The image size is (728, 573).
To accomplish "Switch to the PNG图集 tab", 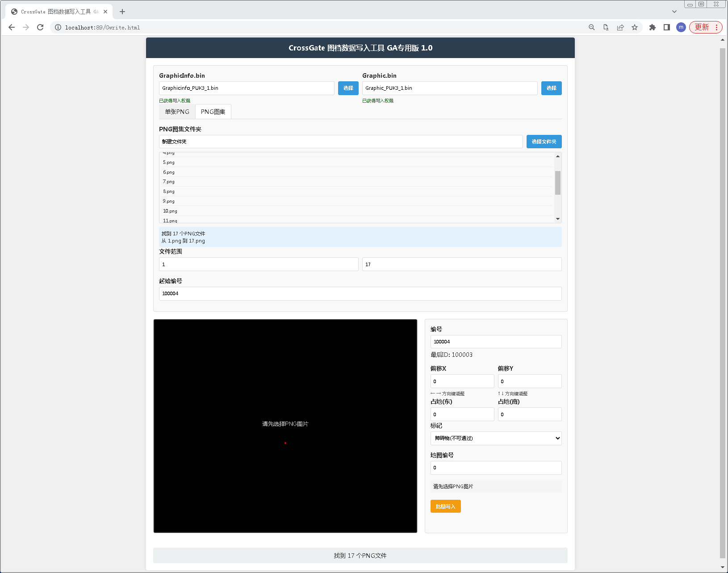I will (213, 112).
